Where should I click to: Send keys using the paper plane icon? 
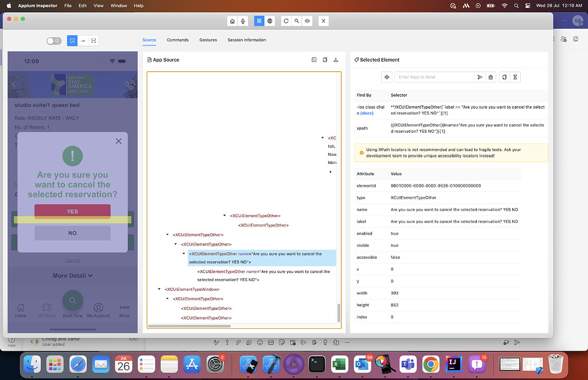pos(479,76)
